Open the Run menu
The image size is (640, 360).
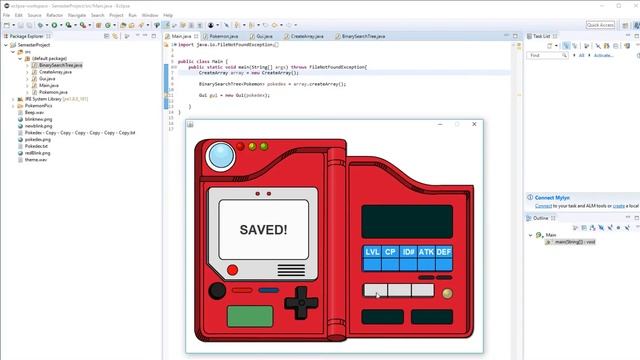132,15
